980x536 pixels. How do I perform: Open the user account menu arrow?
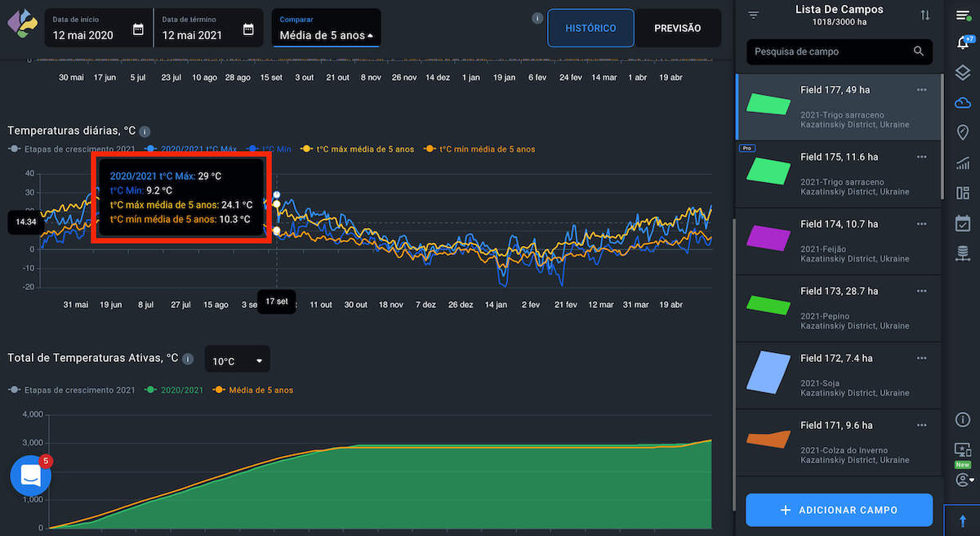coord(964,480)
